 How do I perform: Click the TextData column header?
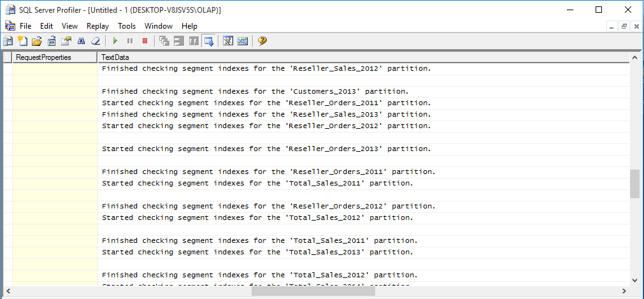tap(362, 57)
